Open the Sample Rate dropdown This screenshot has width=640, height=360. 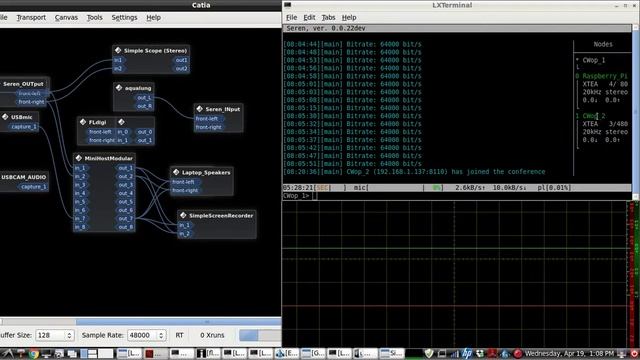click(x=147, y=335)
